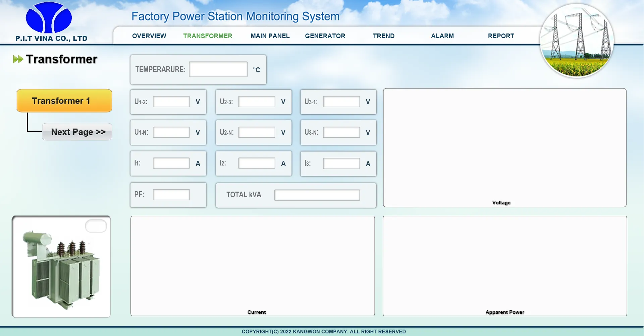Click the green double-arrow Transformer heading icon
Image resolution: width=644 pixels, height=336 pixels.
18,59
